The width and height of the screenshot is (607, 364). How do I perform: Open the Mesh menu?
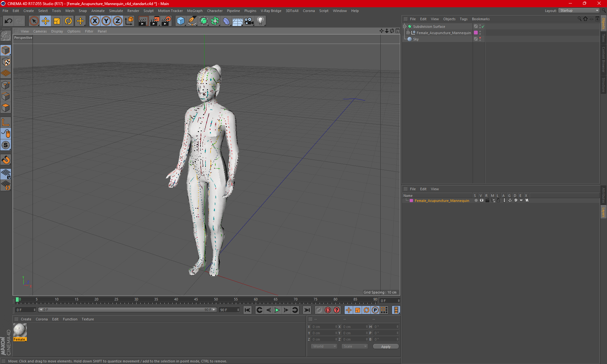coord(70,11)
